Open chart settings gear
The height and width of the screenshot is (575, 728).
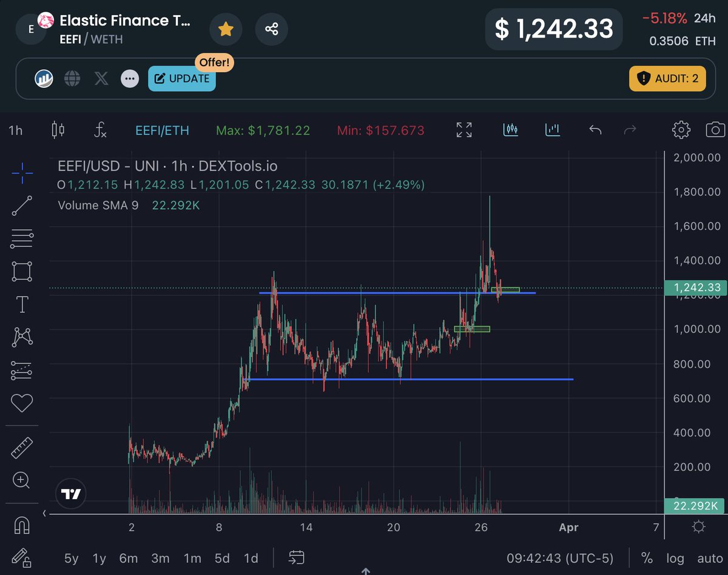tap(681, 130)
